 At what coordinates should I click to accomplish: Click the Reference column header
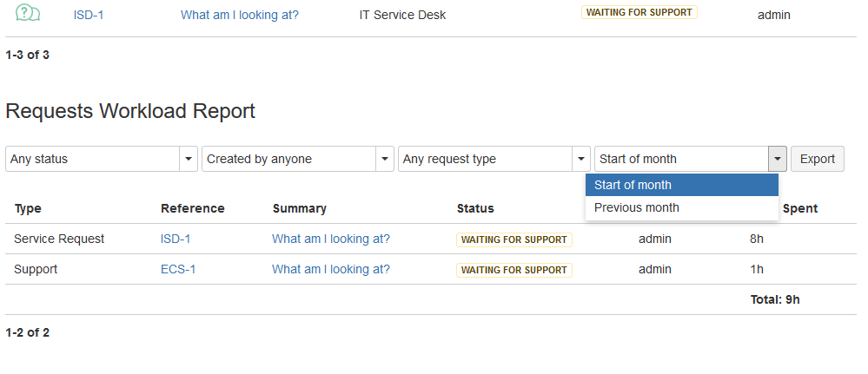tap(193, 208)
